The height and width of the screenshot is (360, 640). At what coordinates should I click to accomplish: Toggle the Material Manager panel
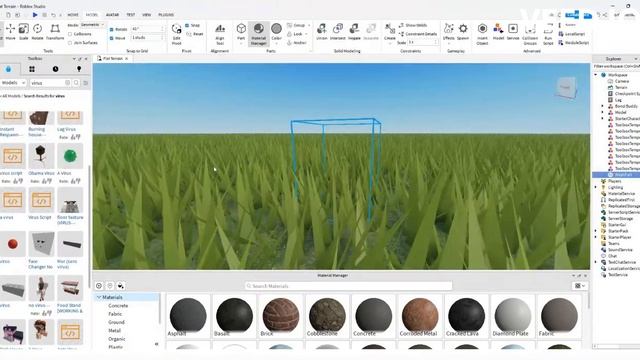(258, 33)
